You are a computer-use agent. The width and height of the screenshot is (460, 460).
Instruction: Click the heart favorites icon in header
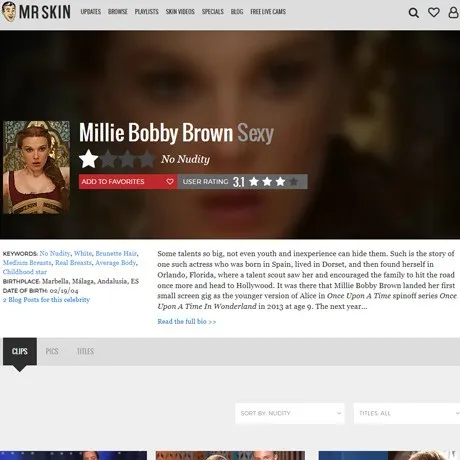point(434,13)
